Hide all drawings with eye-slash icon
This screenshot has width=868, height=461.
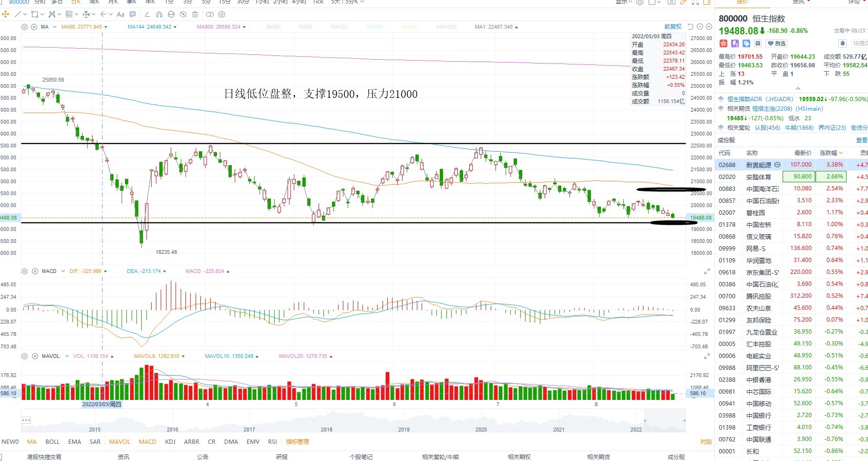coord(183,14)
